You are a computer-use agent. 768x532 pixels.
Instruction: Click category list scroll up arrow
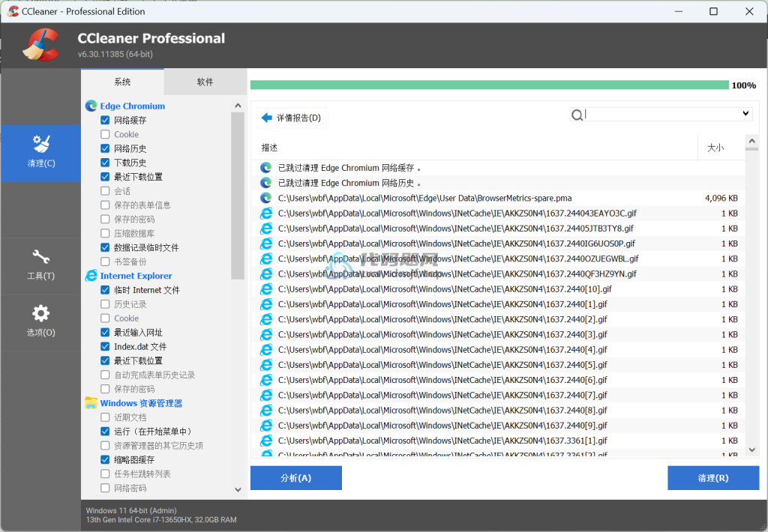pos(238,106)
